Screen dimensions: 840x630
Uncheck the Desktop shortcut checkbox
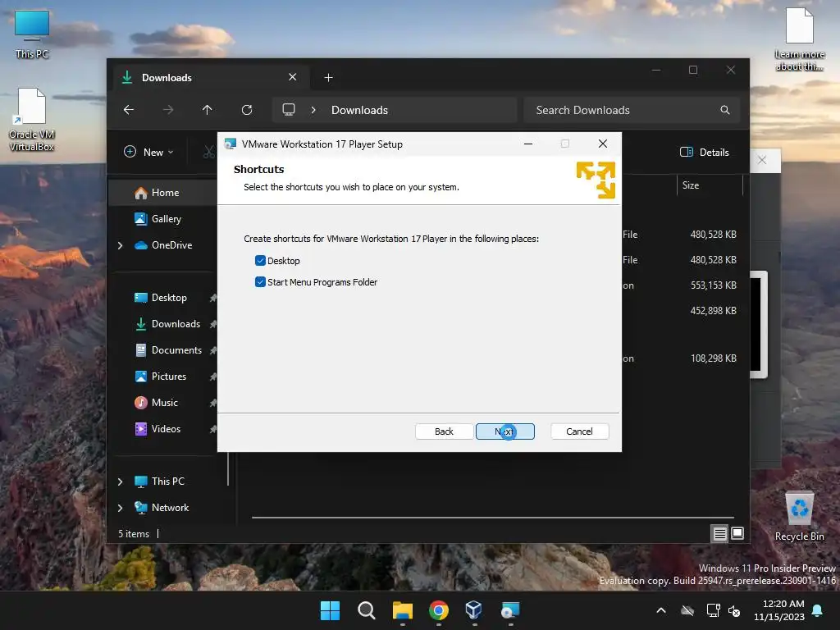pyautogui.click(x=260, y=261)
